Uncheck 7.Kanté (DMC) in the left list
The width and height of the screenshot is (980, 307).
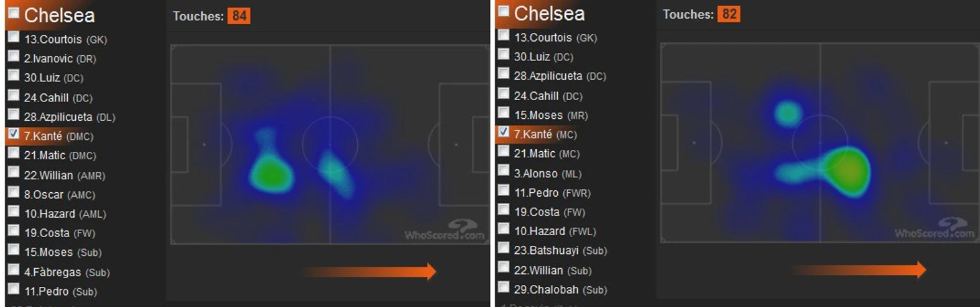13,134
